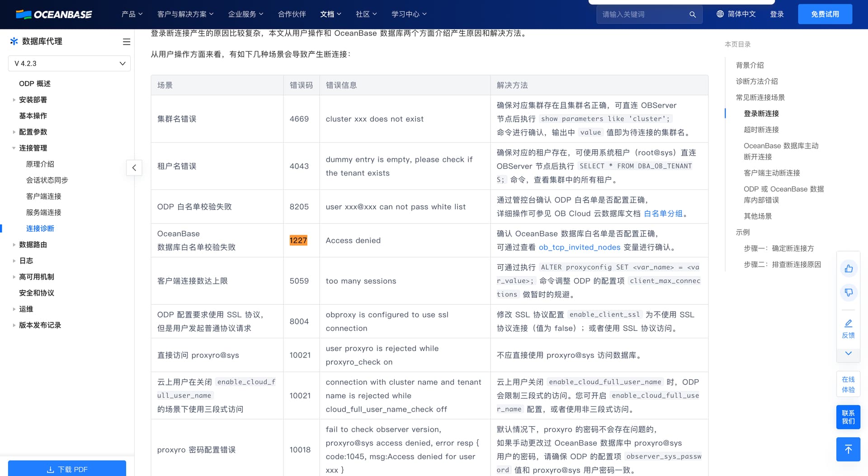
Task: Open the 学习中心 dropdown menu
Action: pyautogui.click(x=409, y=14)
